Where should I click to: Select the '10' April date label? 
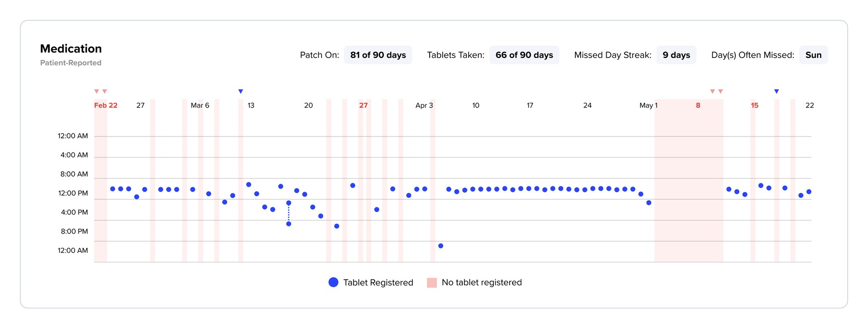point(475,105)
